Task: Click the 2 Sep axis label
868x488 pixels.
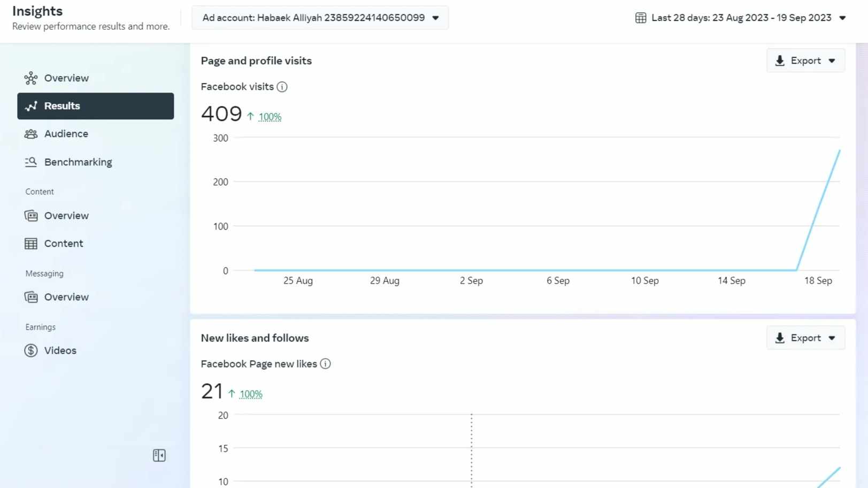Action: [471, 280]
